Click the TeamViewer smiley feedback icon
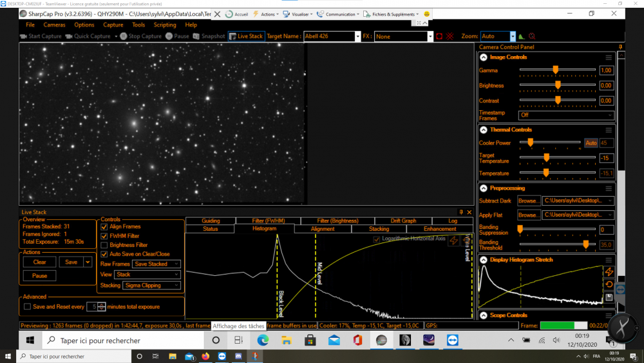Screen dimensions: 644x363 [x=427, y=14]
